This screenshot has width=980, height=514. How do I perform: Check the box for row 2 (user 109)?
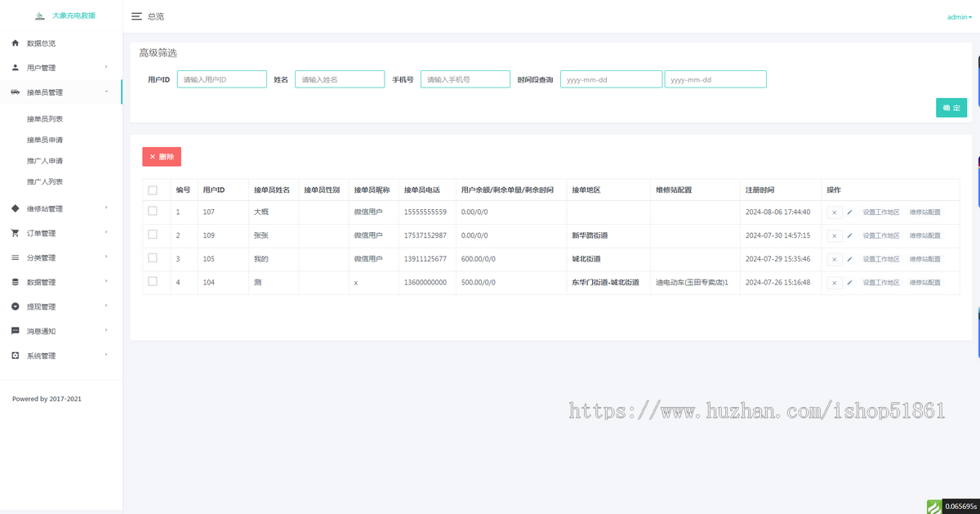(x=153, y=235)
